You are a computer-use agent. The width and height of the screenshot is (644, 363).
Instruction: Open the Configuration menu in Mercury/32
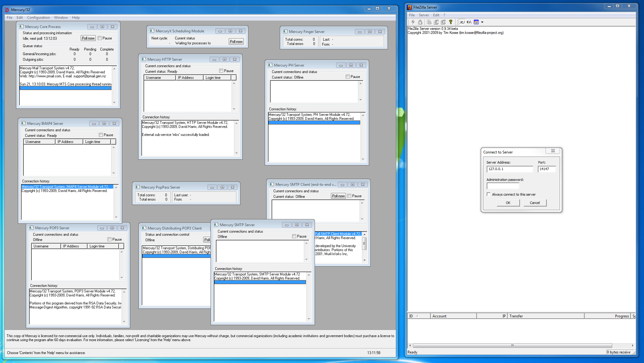38,18
